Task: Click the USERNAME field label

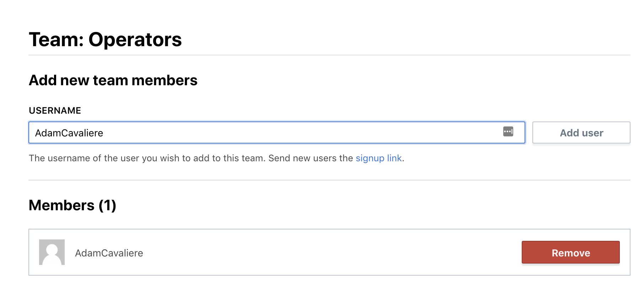Action: [55, 110]
